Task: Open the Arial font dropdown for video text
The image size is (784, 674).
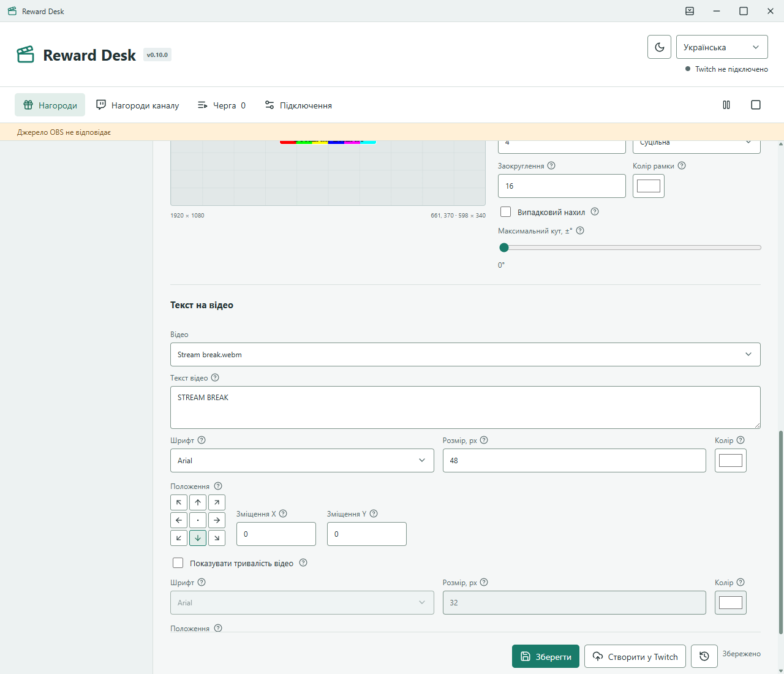Action: point(302,460)
